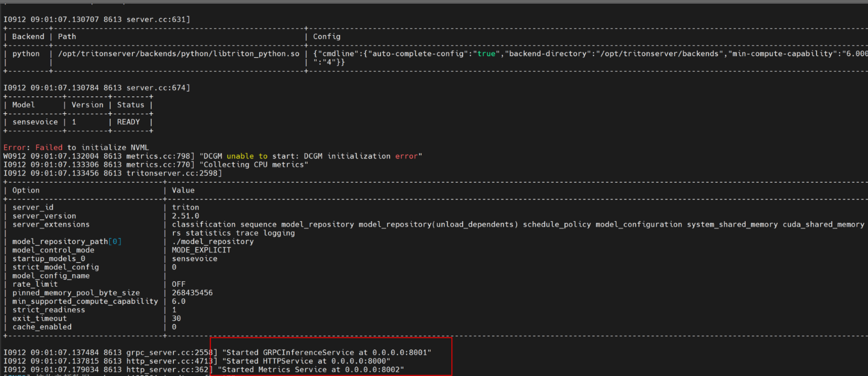Click the 'server.cc:674]' log line
The image size is (868, 376).
(97, 88)
